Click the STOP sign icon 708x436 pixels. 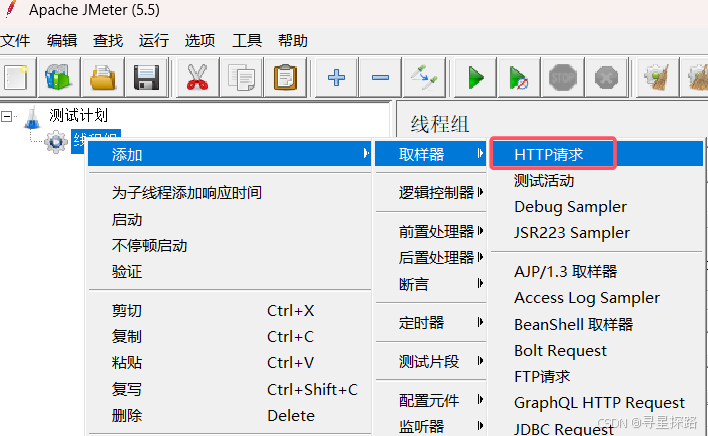click(562, 78)
